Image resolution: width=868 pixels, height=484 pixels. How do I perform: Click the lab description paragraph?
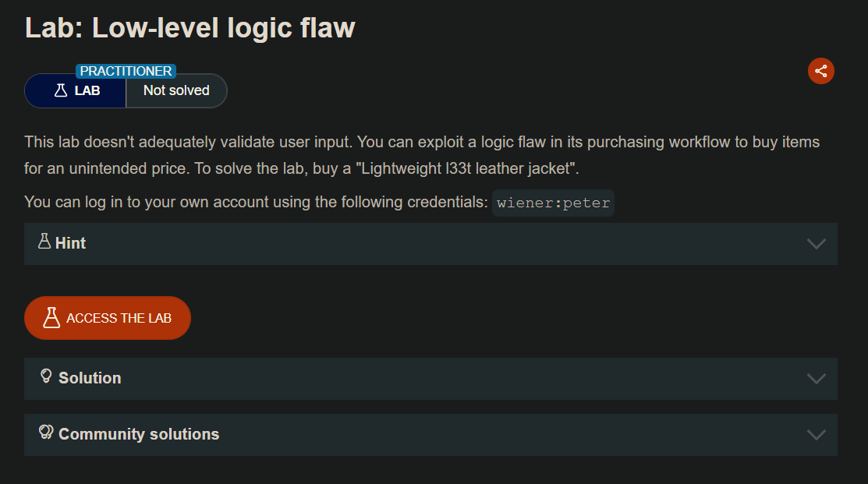421,155
